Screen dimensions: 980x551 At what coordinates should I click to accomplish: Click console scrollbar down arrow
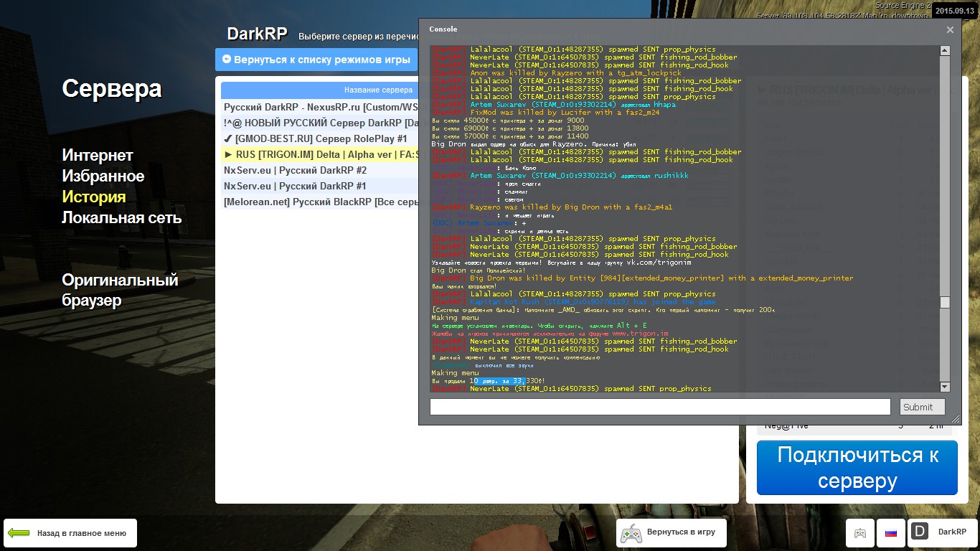945,387
